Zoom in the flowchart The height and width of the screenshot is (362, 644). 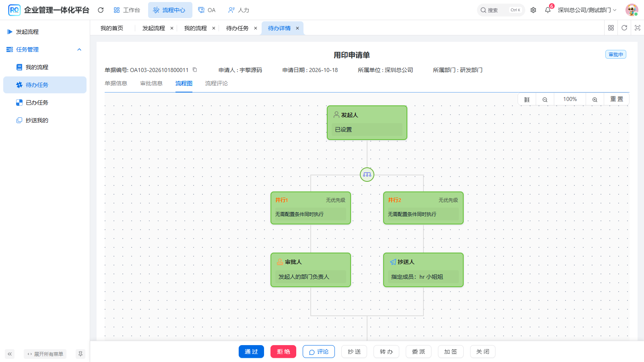click(x=595, y=99)
